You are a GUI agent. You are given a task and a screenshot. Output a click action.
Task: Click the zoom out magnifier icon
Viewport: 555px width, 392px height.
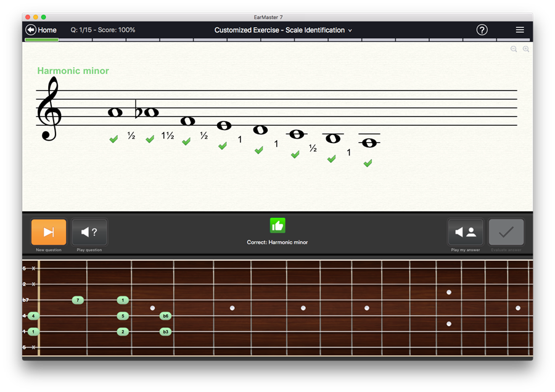coord(514,49)
